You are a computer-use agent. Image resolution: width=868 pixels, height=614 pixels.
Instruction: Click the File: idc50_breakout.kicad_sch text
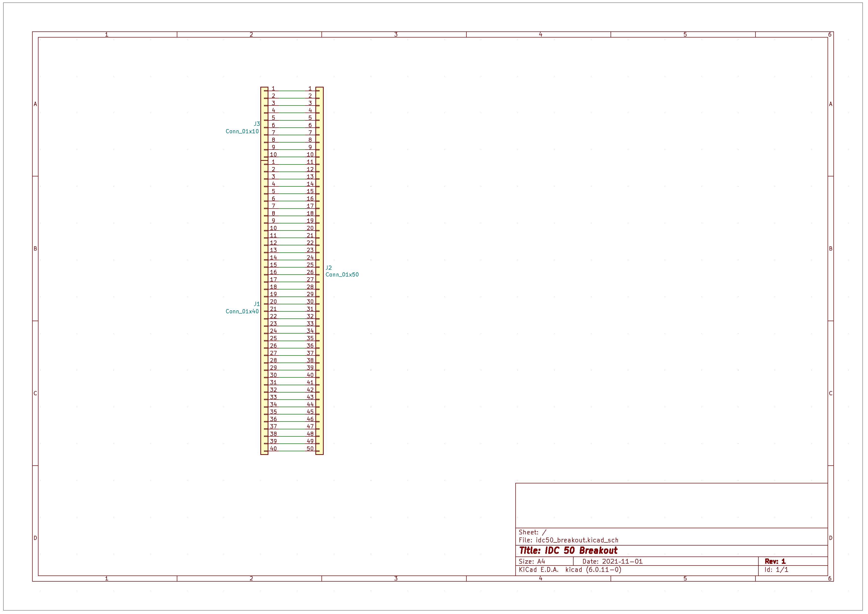pos(568,540)
